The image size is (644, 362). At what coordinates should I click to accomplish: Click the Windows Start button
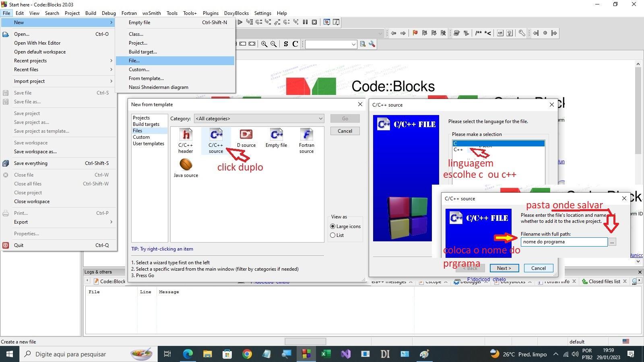click(10, 354)
